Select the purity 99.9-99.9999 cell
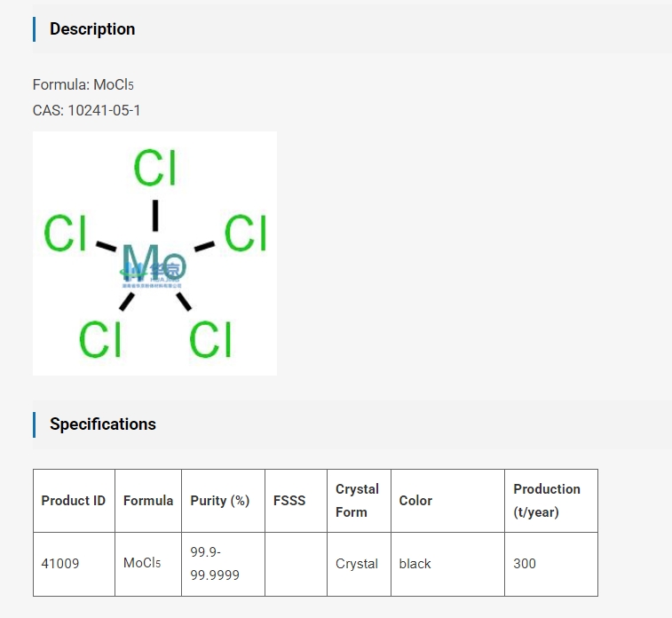The image size is (672, 618). coord(215,564)
